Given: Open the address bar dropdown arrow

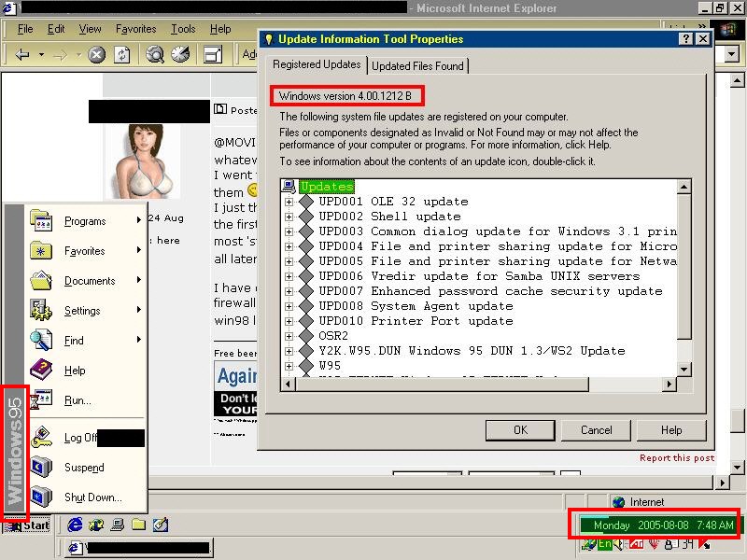Looking at the screenshot, I should pos(733,54).
